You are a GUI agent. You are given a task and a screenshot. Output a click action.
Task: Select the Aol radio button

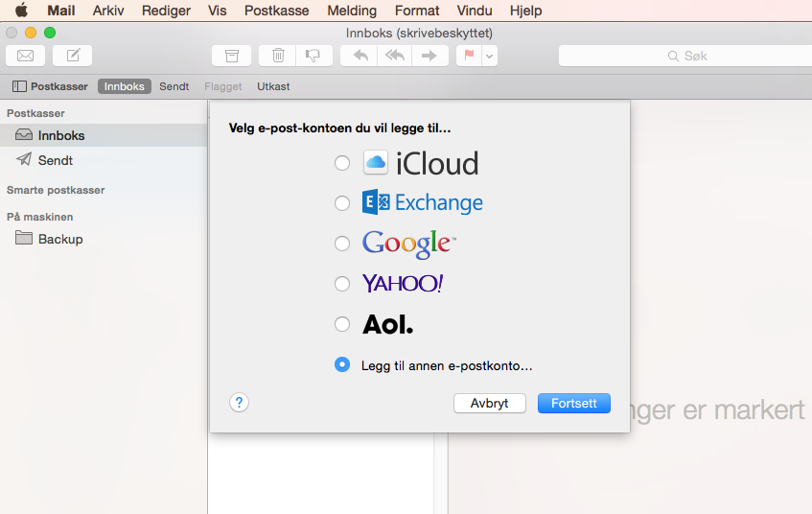(342, 324)
